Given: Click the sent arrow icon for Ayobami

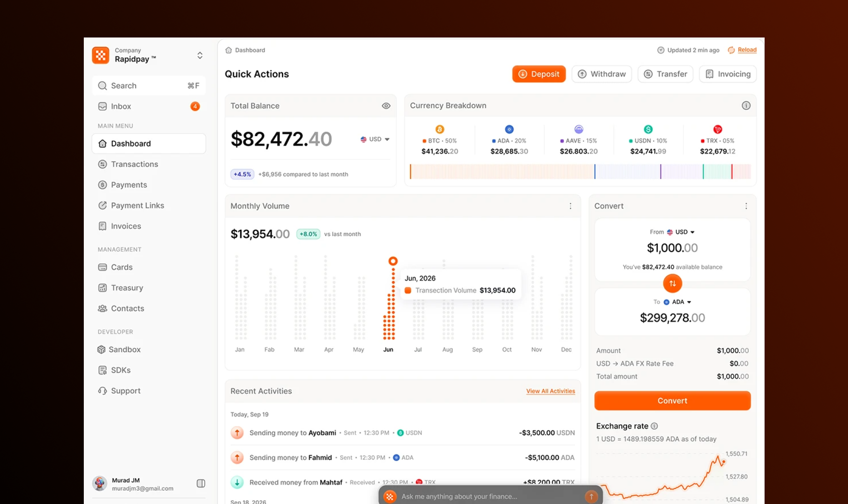Looking at the screenshot, I should coord(237,432).
